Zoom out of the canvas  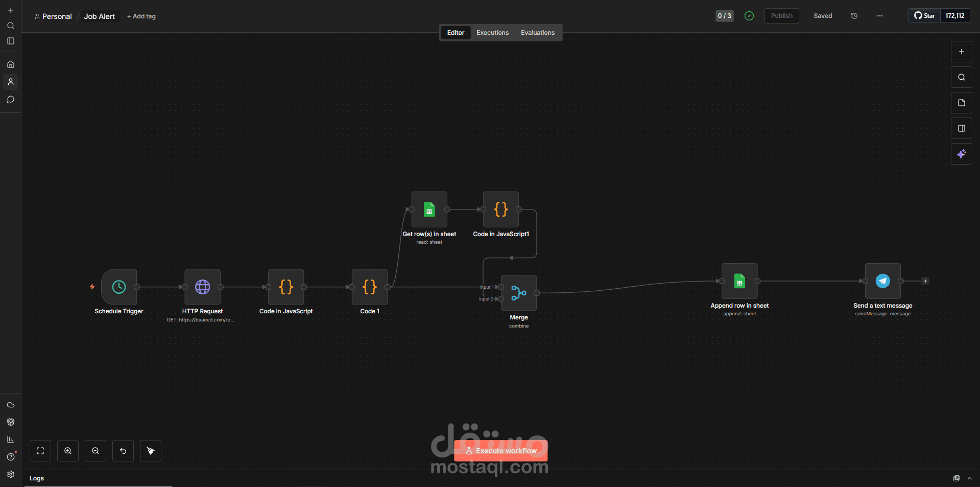pos(95,451)
